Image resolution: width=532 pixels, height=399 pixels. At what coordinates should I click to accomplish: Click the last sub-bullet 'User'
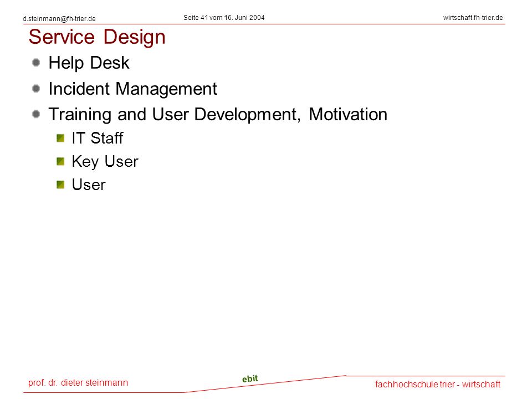(89, 185)
